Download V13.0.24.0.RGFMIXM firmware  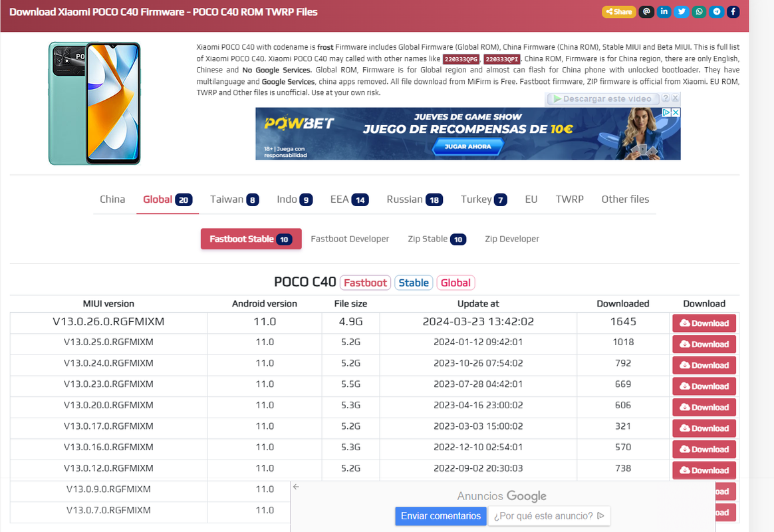(x=704, y=365)
